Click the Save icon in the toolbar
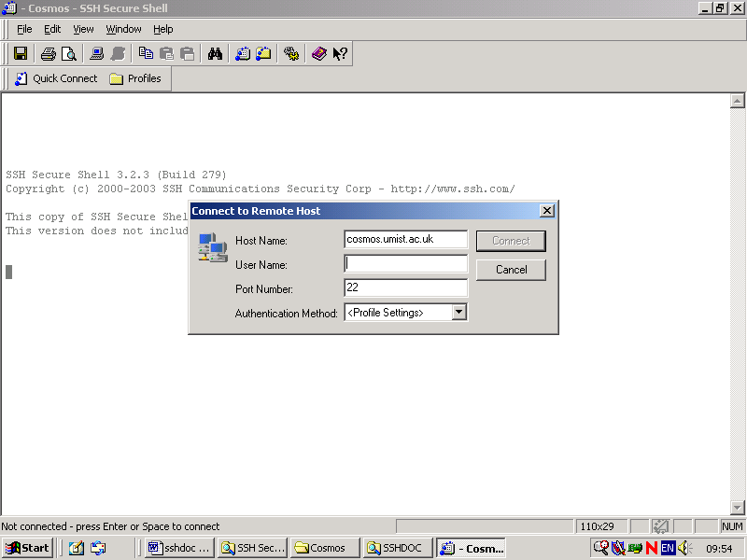Screen dimensions: 747x560 tap(20, 54)
